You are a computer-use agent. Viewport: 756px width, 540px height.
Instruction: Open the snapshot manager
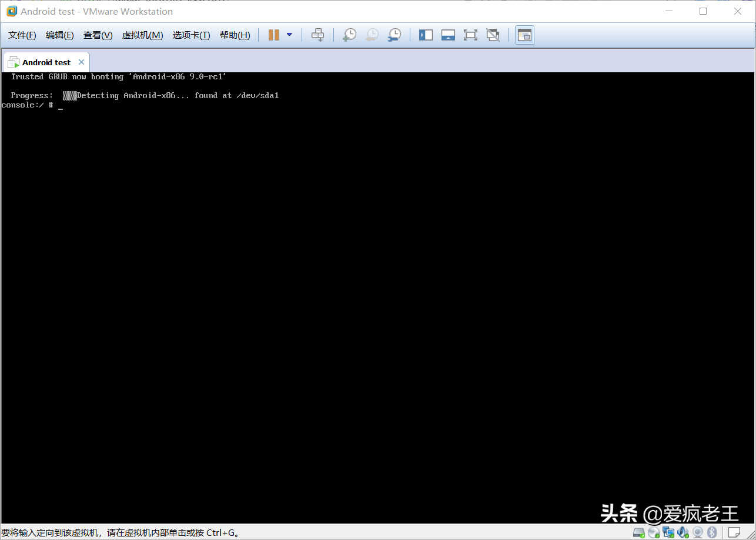(394, 35)
